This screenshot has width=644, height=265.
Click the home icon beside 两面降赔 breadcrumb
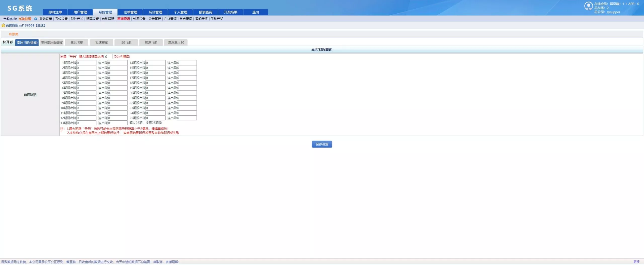pos(3,25)
